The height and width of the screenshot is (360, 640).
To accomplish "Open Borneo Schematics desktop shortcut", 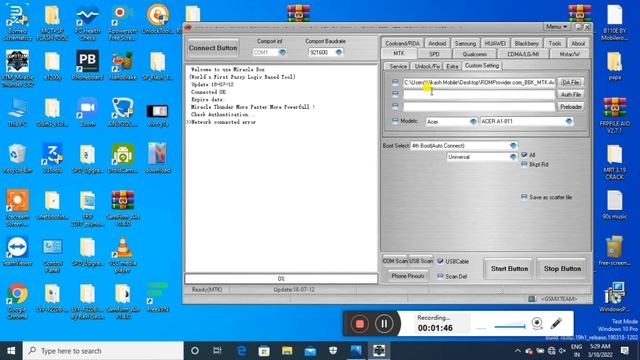I will coord(17,22).
